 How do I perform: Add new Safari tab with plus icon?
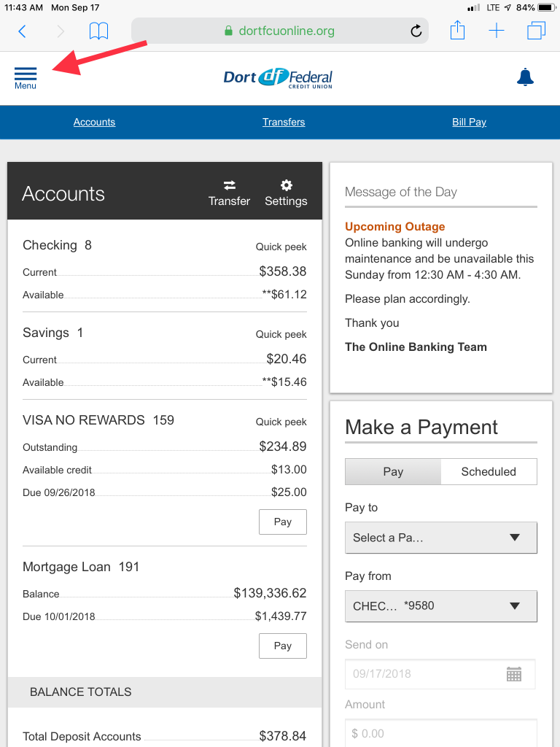click(497, 31)
